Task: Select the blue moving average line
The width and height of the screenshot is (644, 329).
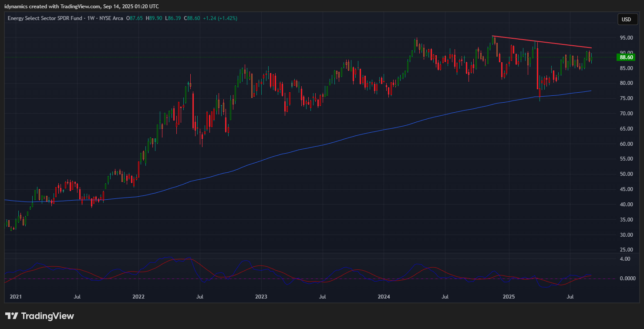Action: pos(305,148)
